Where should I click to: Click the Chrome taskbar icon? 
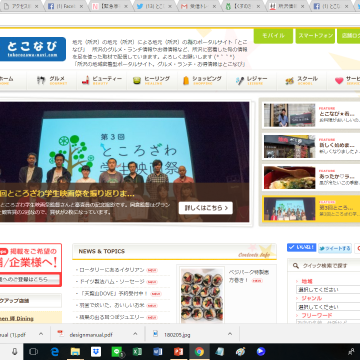point(199,352)
